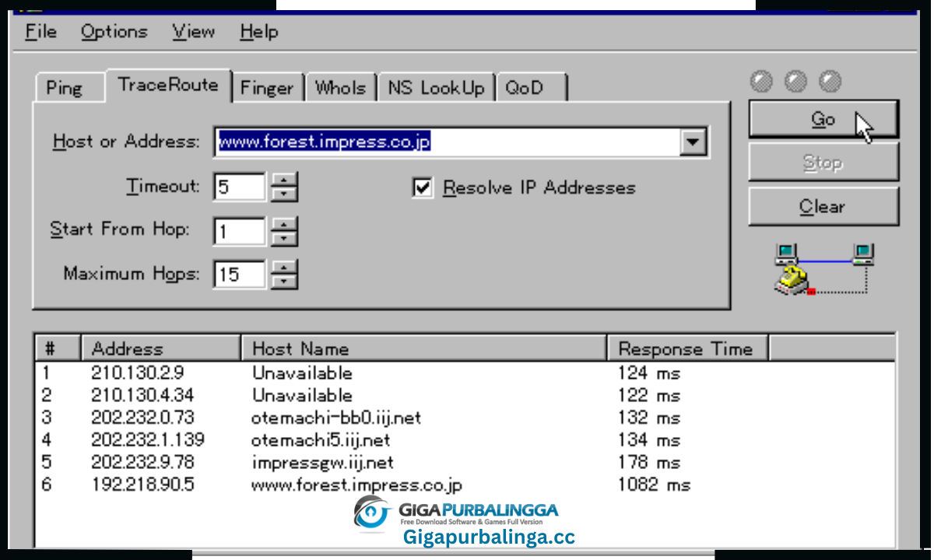Click the second status indicator light
This screenshot has height=560, width=934.
(x=795, y=81)
